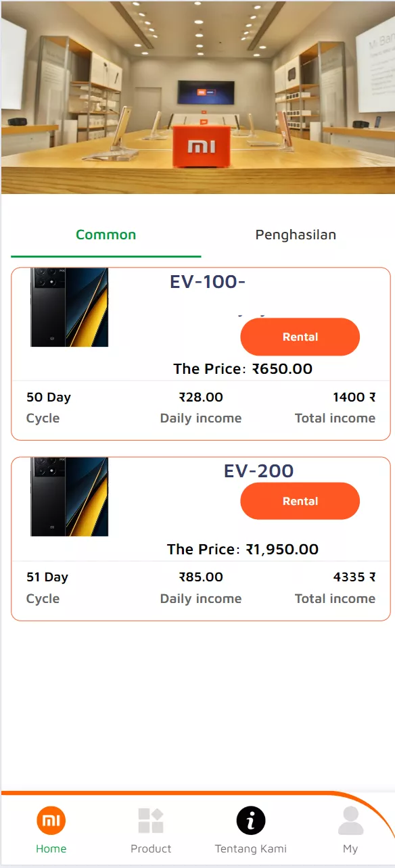
Task: Click the ₹85.00 daily income value
Action: click(201, 577)
